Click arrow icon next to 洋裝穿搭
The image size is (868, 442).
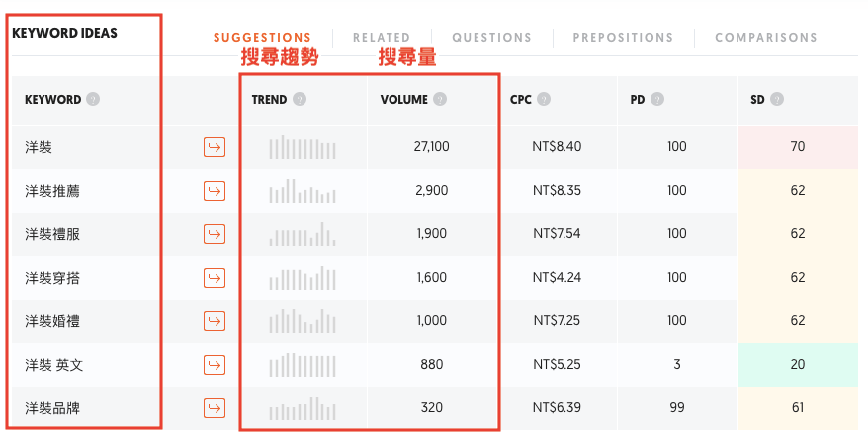(215, 278)
